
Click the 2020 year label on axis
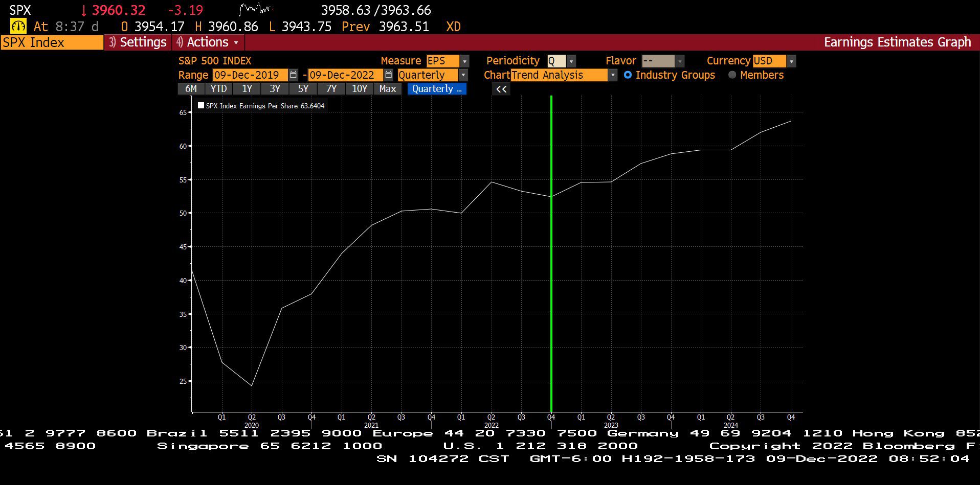(x=252, y=425)
